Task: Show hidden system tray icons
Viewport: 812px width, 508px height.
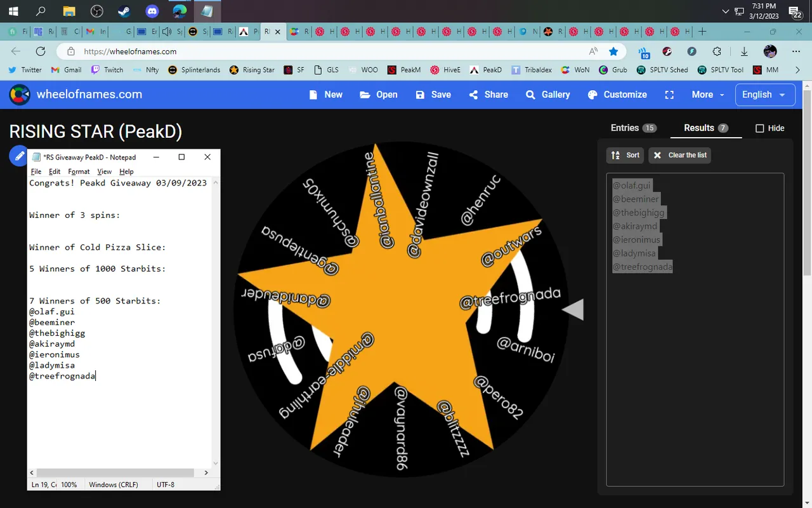Action: pyautogui.click(x=726, y=11)
